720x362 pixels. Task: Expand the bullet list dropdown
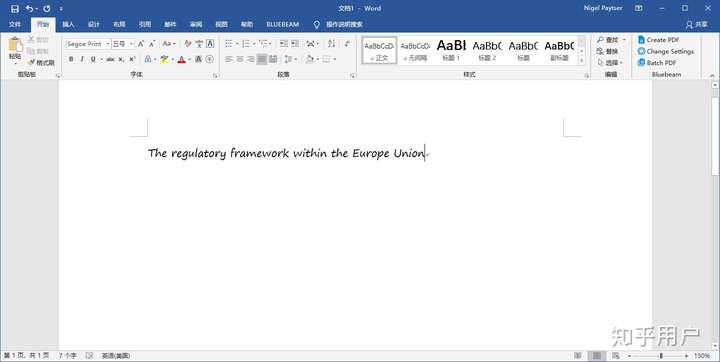[x=237, y=44]
